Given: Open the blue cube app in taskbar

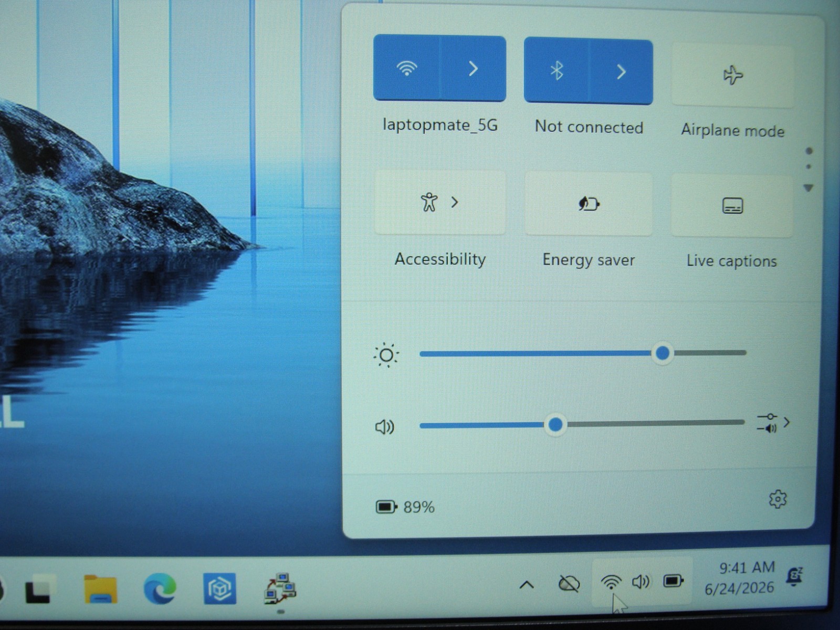Looking at the screenshot, I should tap(220, 589).
